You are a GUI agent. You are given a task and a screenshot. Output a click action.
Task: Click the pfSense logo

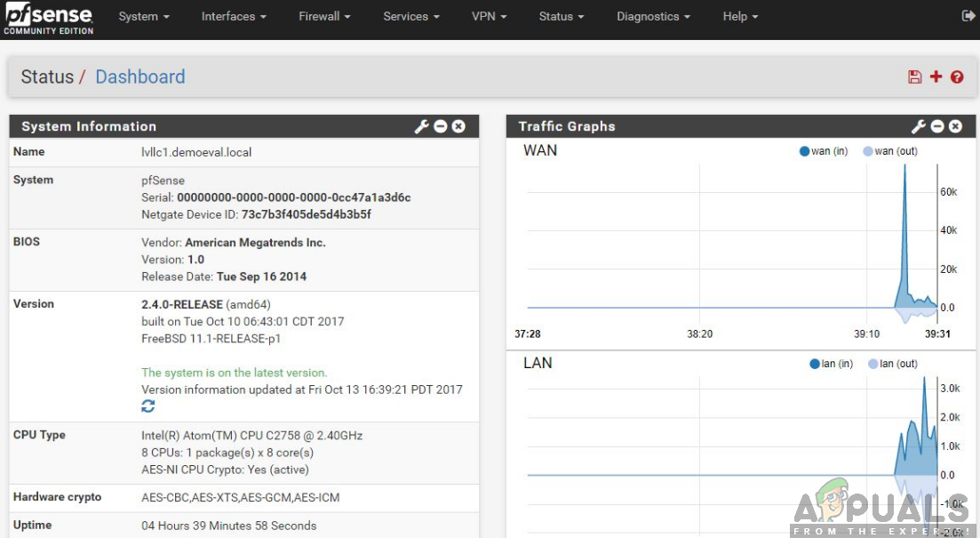point(49,16)
